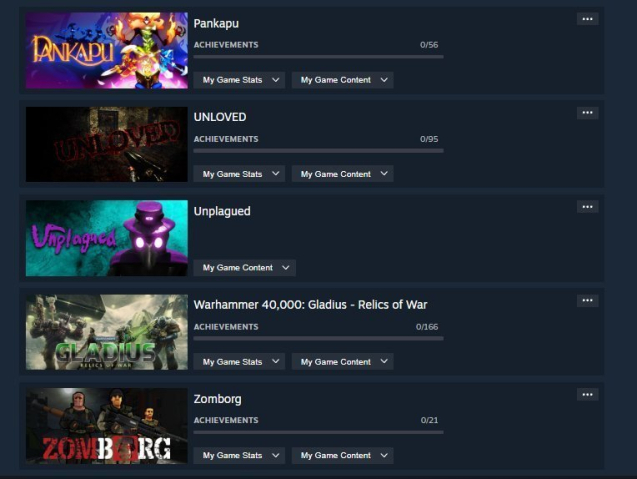
Task: Open the three-dot menu for Pankapu
Action: pos(587,19)
